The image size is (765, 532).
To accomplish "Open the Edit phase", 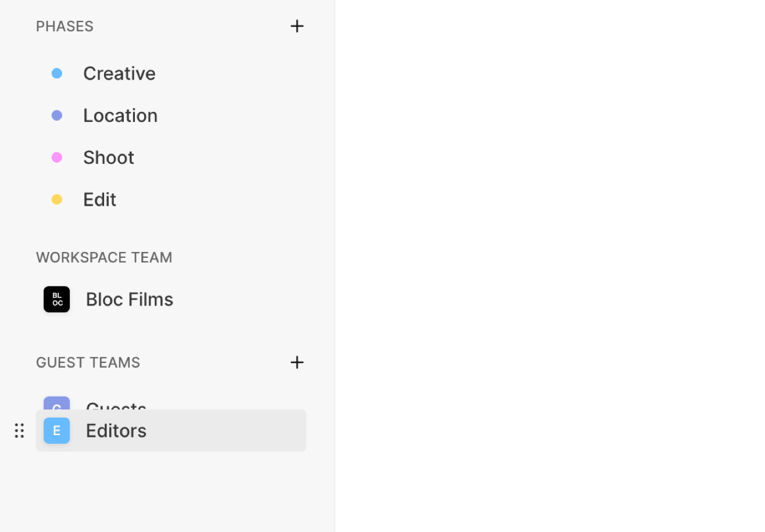I will [x=100, y=200].
